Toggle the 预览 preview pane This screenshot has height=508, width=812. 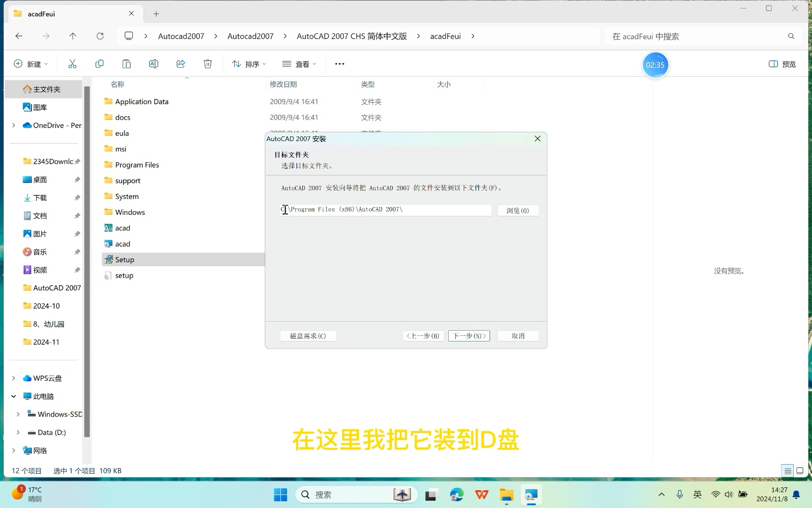(782, 64)
